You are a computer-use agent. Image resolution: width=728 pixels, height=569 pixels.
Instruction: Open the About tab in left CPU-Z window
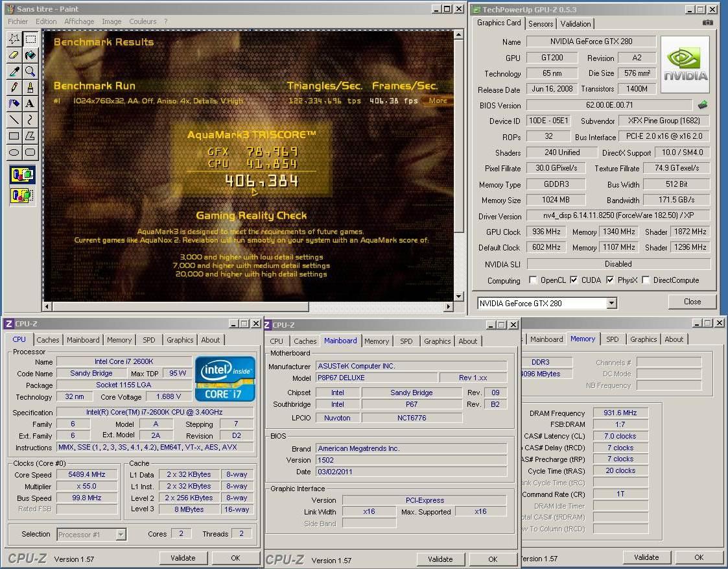(210, 340)
